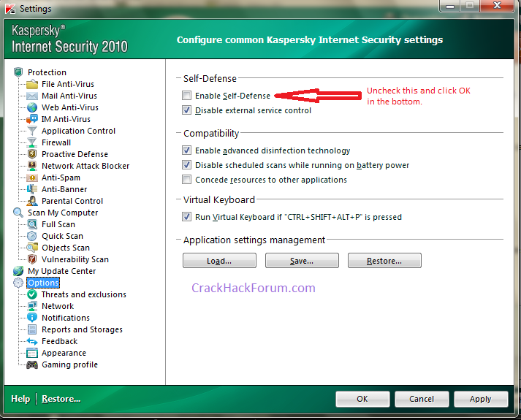Click the Feedback arrows icon
The height and width of the screenshot is (420, 521).
32,341
